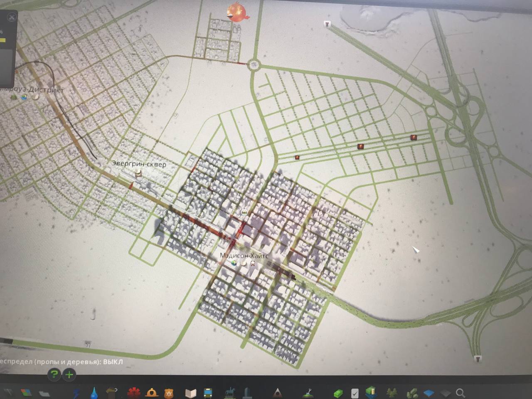This screenshot has width=532, height=399.
Task: Select the Trees tool icon
Action: [392, 392]
